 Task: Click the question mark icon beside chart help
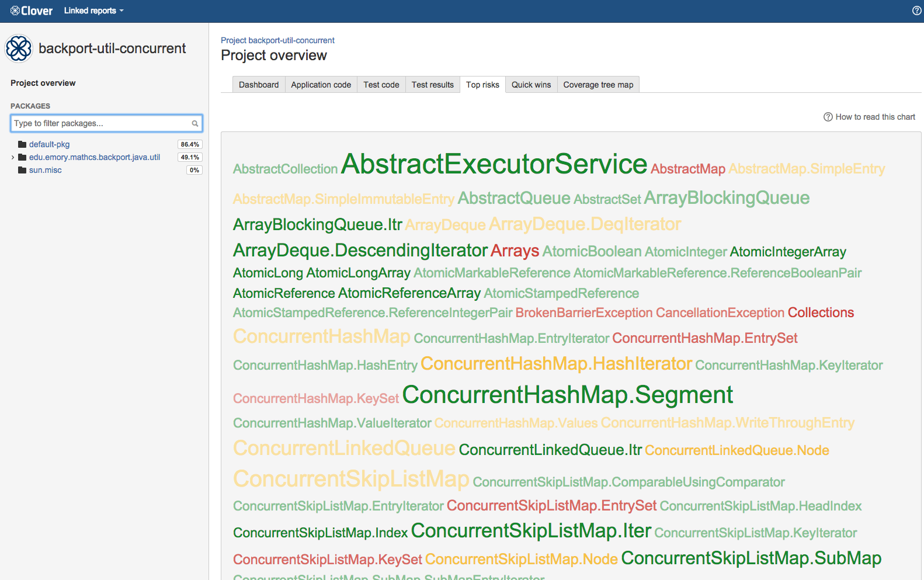click(x=828, y=117)
